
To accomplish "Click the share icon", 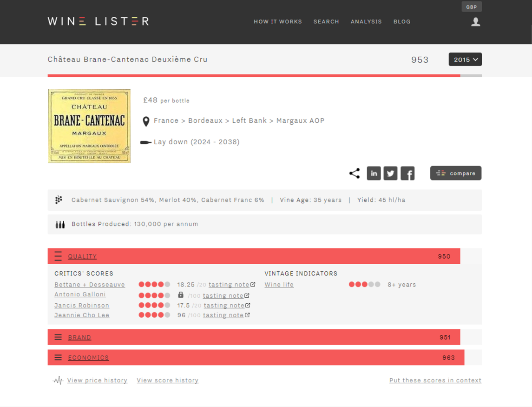I will [x=355, y=173].
